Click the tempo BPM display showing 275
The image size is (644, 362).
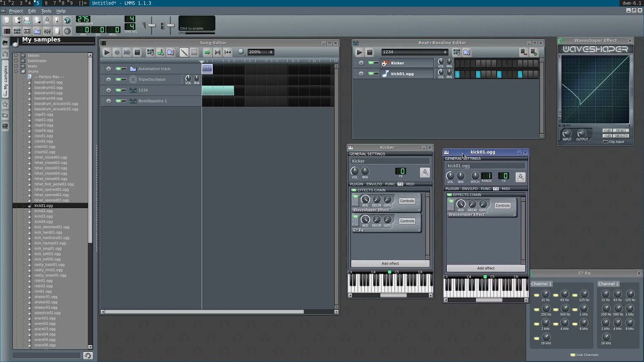pyautogui.click(x=83, y=20)
